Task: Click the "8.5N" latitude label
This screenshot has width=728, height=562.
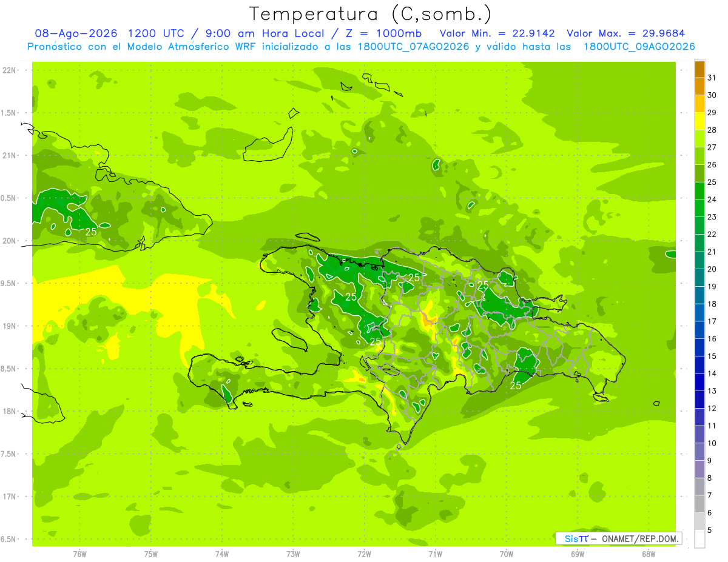Action: coord(9,369)
